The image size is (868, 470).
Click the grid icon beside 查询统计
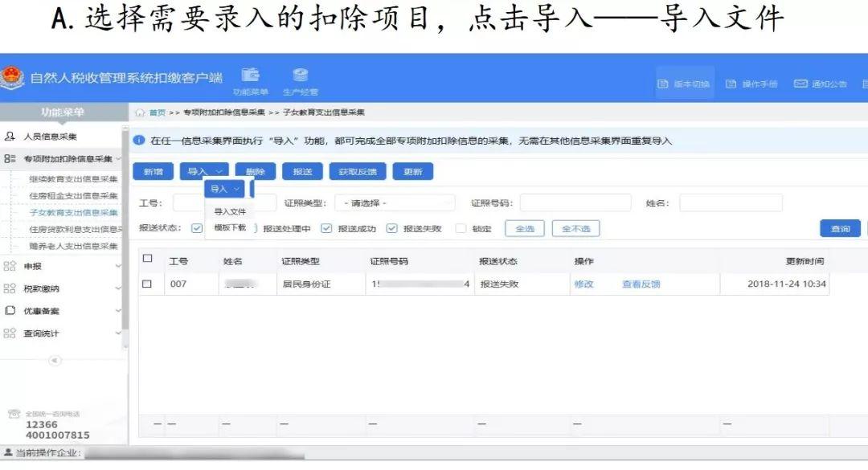(x=10, y=333)
